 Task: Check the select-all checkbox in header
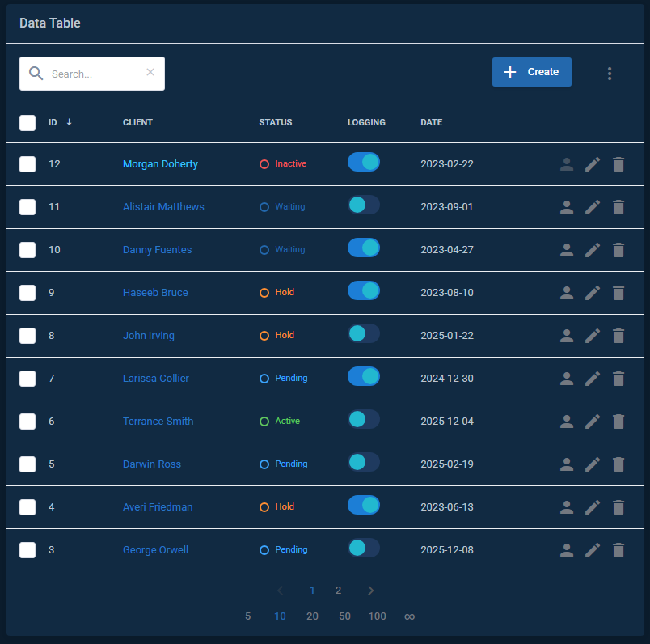(27, 123)
